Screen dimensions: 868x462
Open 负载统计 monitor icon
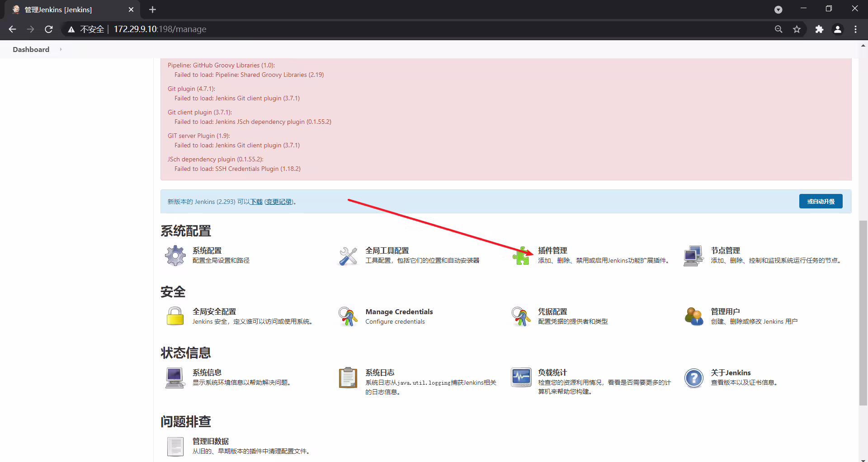[521, 377]
